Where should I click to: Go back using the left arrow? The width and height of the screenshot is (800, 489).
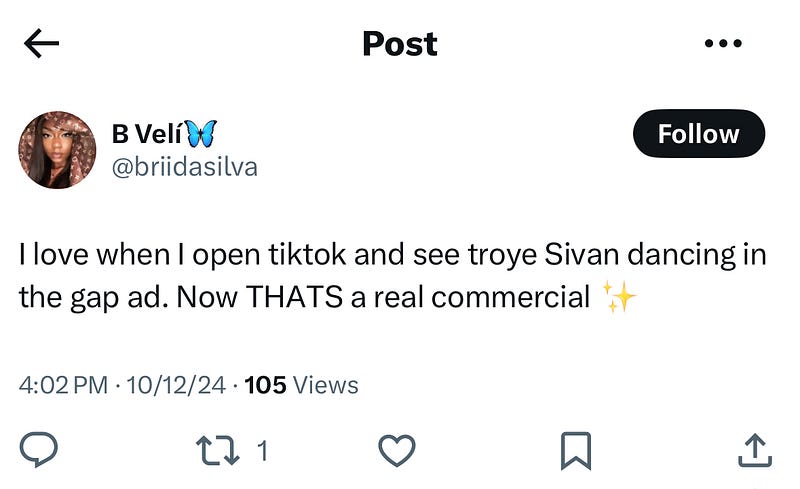coord(42,43)
